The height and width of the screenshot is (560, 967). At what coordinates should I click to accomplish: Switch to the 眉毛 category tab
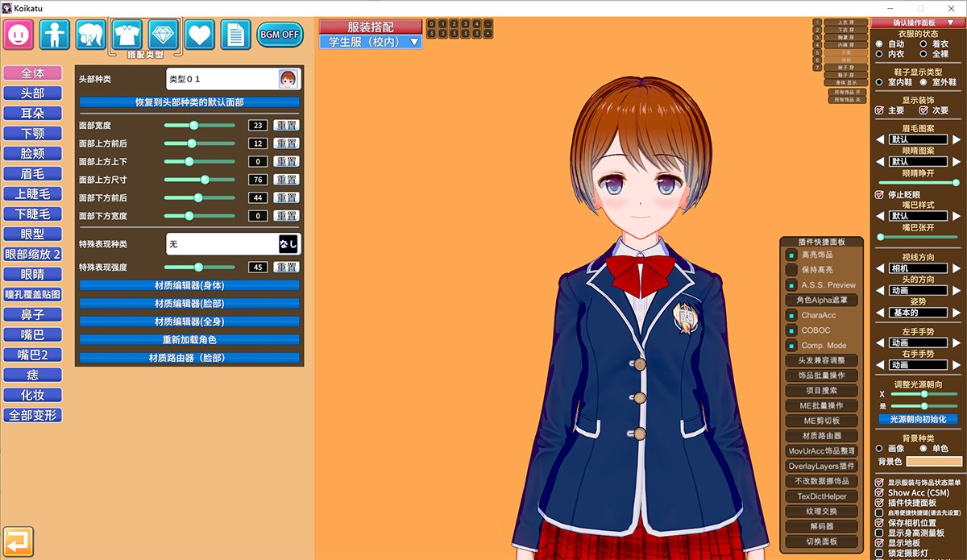point(32,173)
